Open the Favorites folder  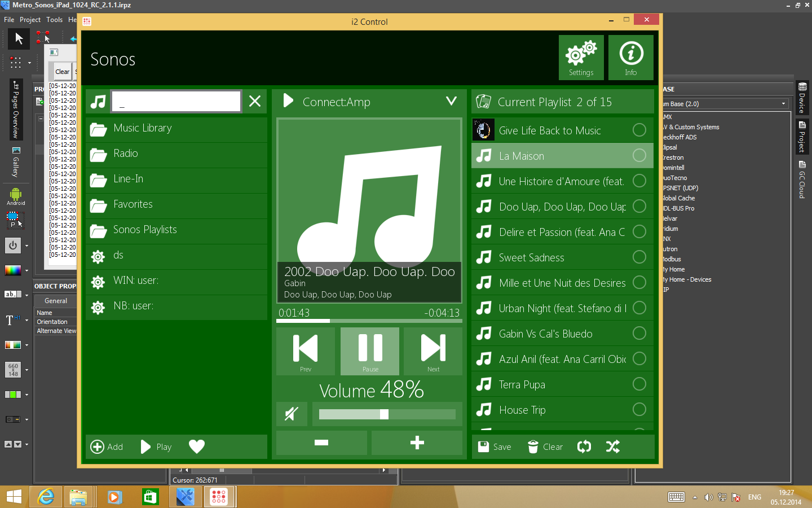point(176,205)
